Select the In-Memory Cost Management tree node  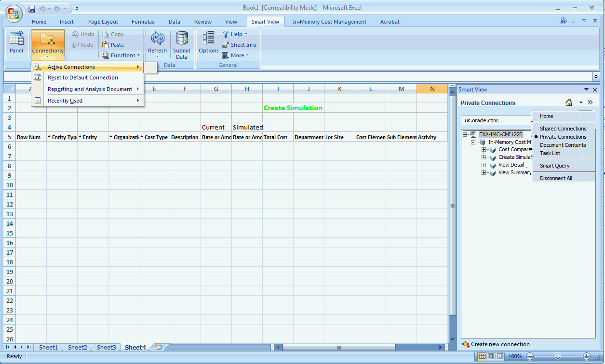[510, 142]
